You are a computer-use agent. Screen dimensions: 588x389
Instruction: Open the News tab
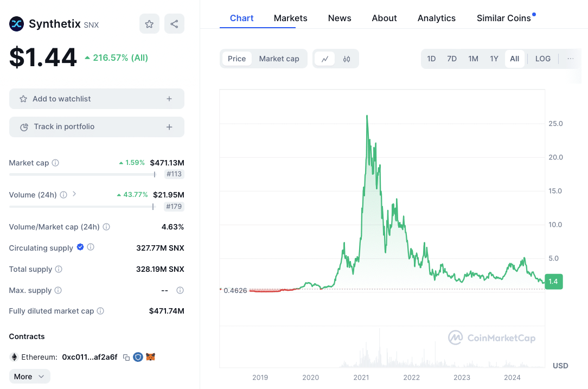click(340, 18)
